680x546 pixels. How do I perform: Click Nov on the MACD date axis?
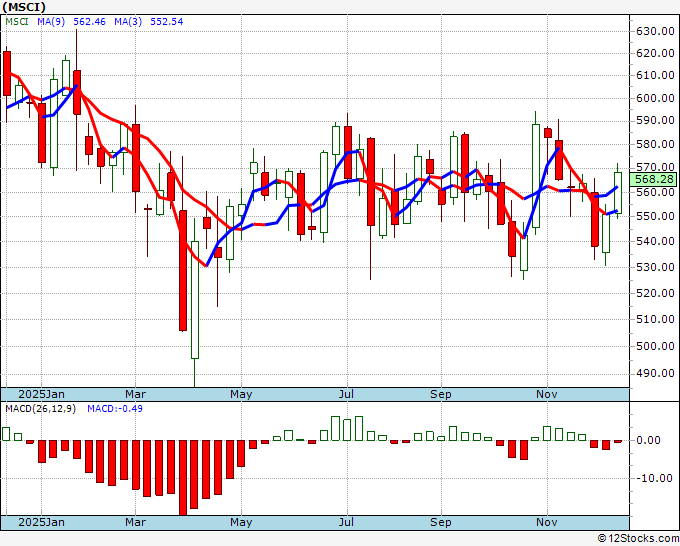tap(547, 522)
